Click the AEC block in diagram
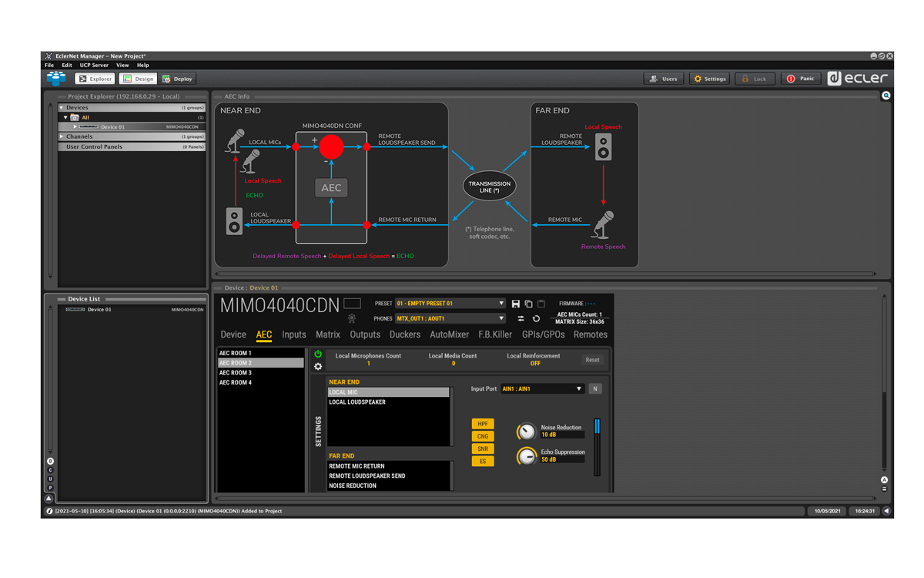The width and height of the screenshot is (924, 578). pos(331,187)
